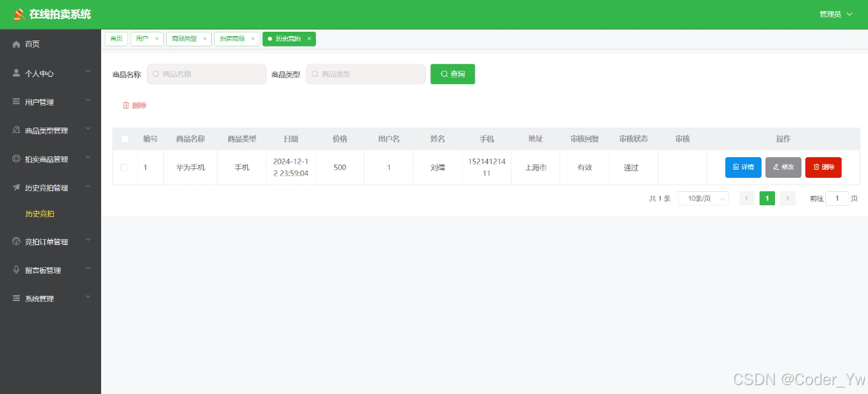
Task: Click the red 删除 batch delete link
Action: pos(134,105)
